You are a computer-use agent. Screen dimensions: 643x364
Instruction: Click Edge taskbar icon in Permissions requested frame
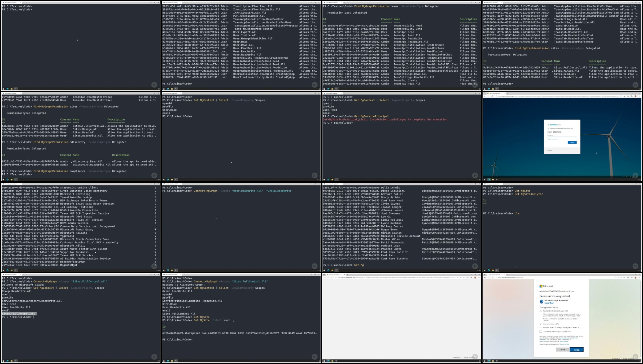point(489,361)
